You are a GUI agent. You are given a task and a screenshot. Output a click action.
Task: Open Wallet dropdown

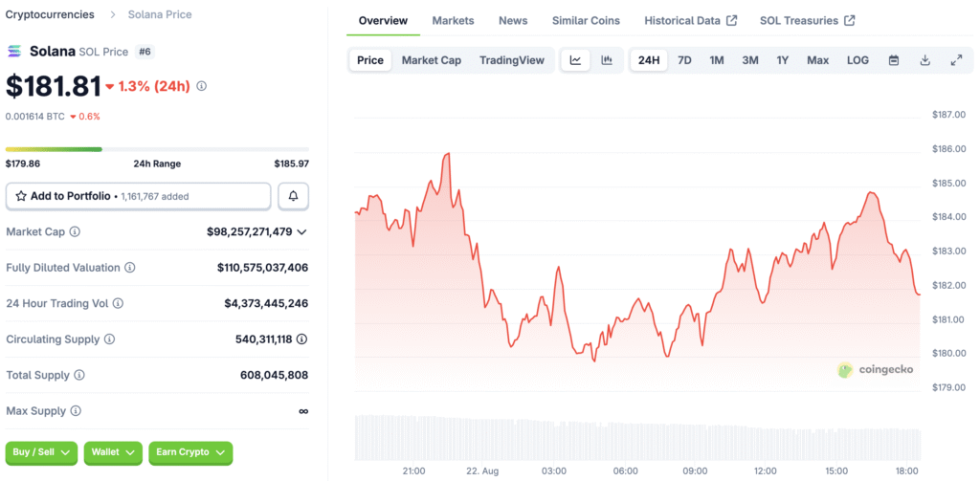[113, 452]
